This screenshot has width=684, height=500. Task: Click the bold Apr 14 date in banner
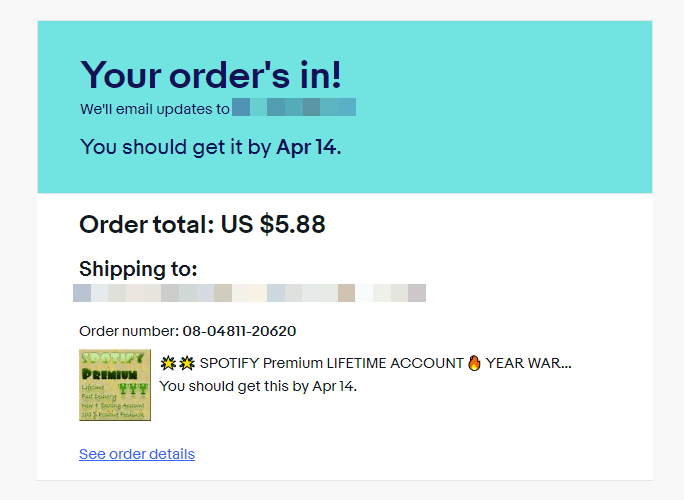tap(308, 148)
